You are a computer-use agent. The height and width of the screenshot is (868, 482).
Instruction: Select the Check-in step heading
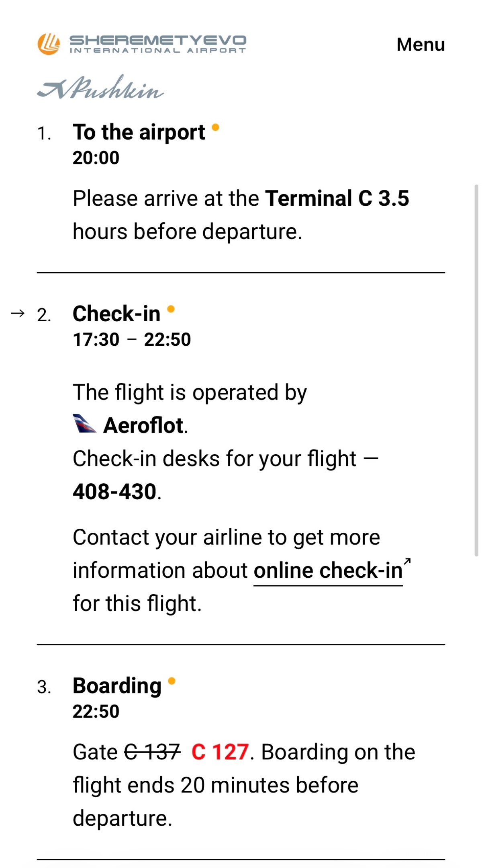pos(116,314)
